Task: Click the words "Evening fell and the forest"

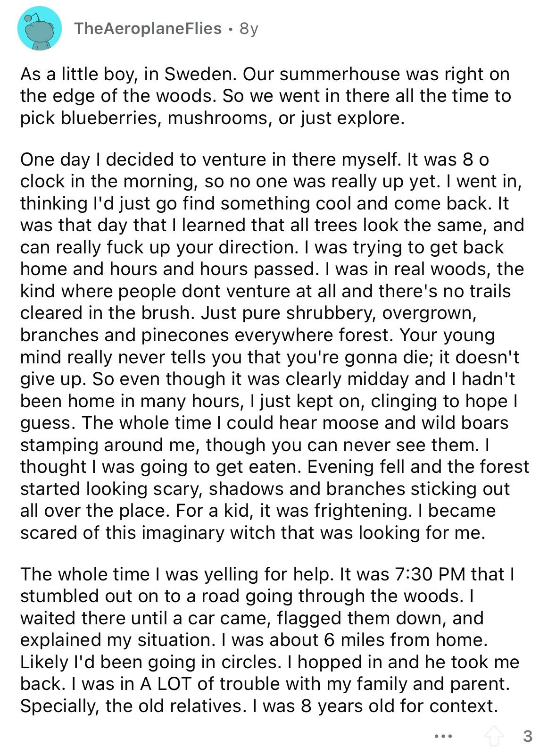Action: (418, 467)
